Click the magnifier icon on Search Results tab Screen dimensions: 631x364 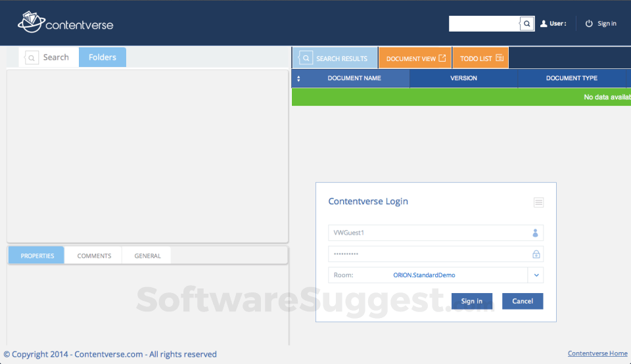pyautogui.click(x=306, y=58)
